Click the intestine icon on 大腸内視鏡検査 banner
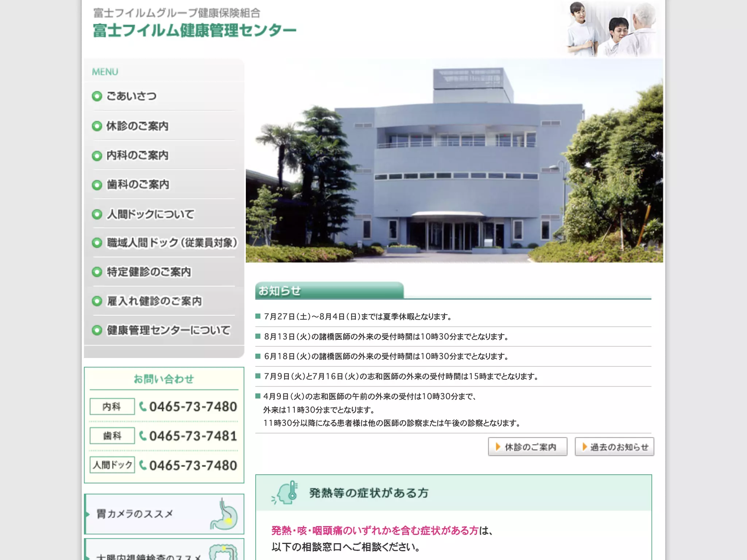 coord(223,552)
